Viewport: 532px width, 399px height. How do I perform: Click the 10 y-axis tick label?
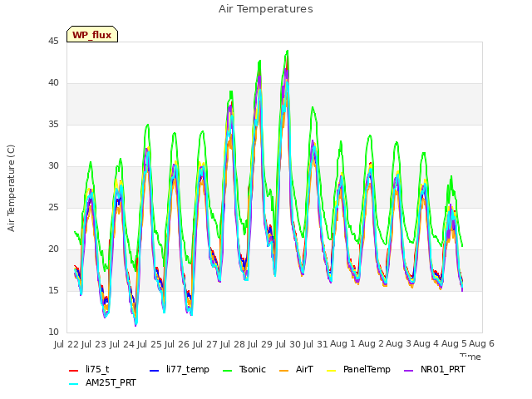pos(53,332)
